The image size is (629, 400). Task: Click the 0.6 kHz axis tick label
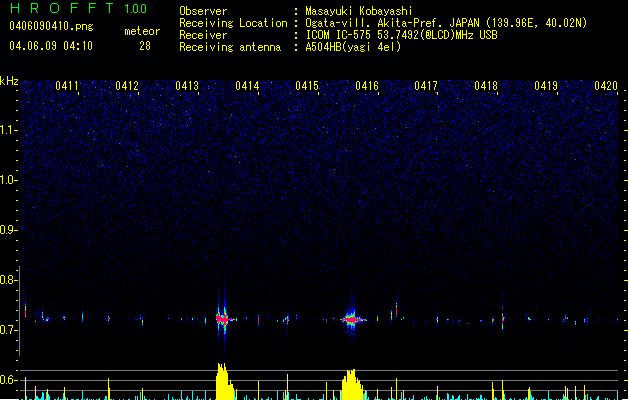click(8, 380)
